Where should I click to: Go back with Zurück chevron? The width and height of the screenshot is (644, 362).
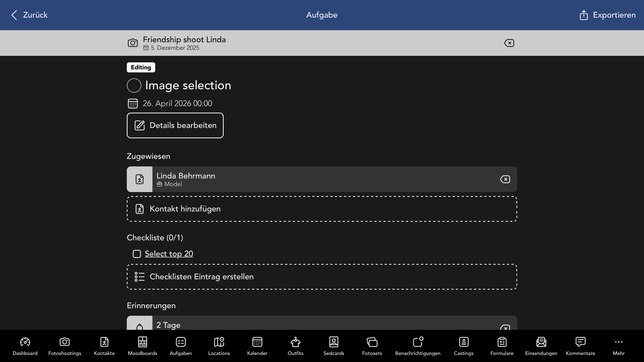[x=15, y=15]
